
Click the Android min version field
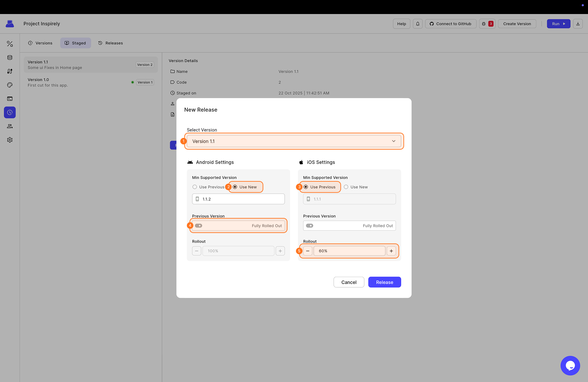(242, 199)
